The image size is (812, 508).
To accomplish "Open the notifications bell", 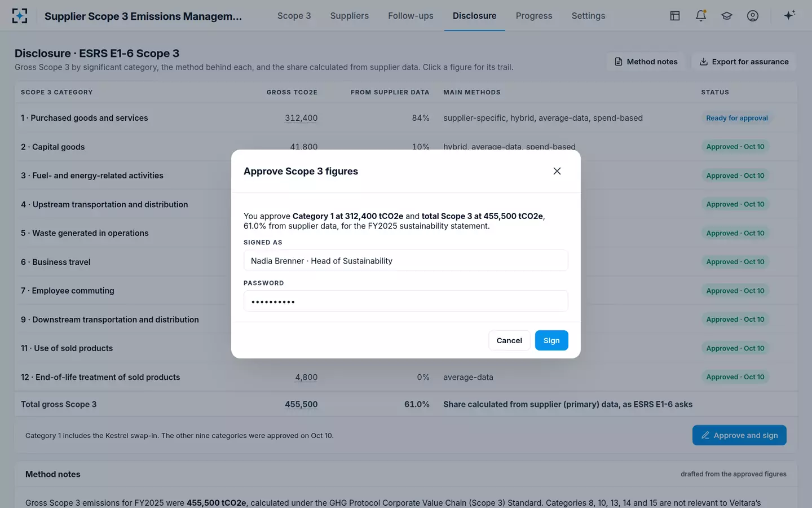I will click(701, 16).
